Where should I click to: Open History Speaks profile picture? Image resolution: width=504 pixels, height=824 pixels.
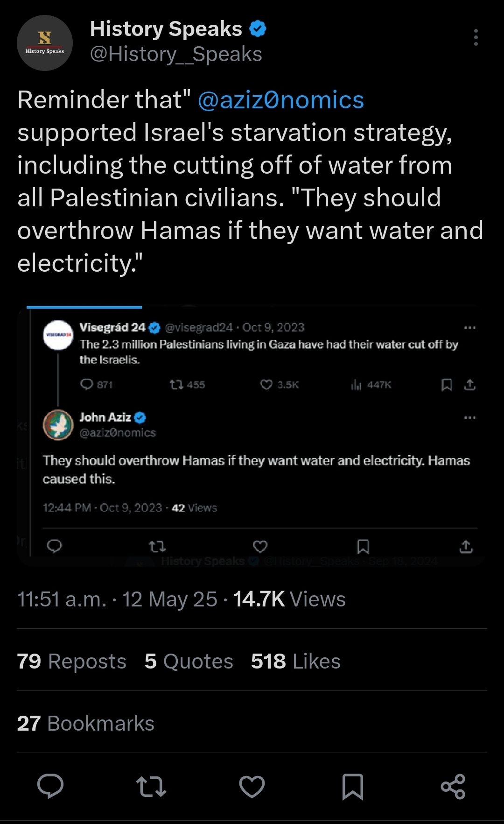[45, 43]
